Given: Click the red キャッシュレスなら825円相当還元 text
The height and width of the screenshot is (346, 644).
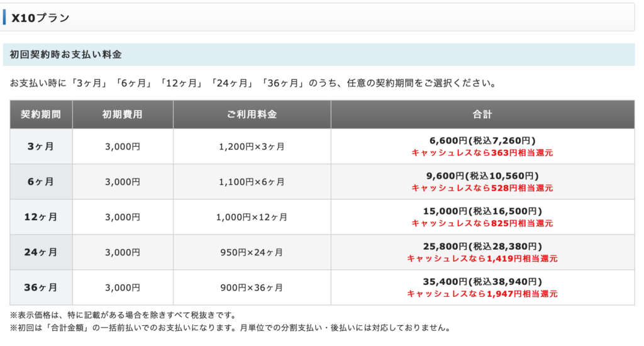Looking at the screenshot, I should 482,223.
